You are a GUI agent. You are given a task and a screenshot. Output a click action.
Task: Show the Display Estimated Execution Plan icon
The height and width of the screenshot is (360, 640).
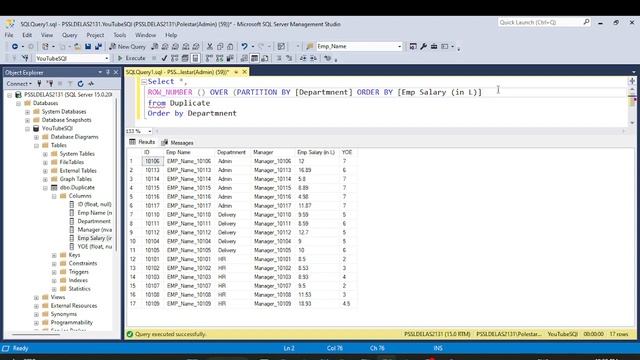tap(175, 58)
